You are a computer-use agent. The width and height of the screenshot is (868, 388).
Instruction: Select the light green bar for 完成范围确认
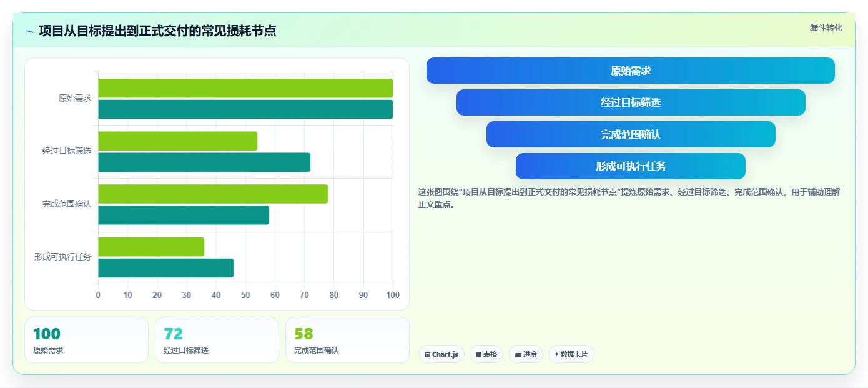point(213,194)
